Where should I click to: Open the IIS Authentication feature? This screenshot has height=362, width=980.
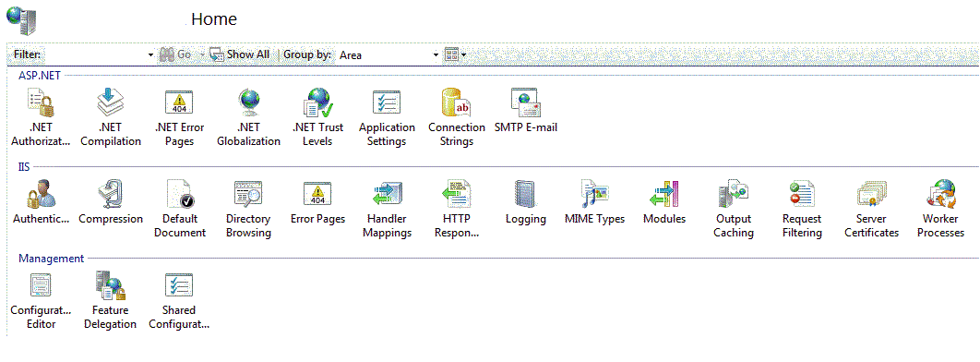(41, 202)
